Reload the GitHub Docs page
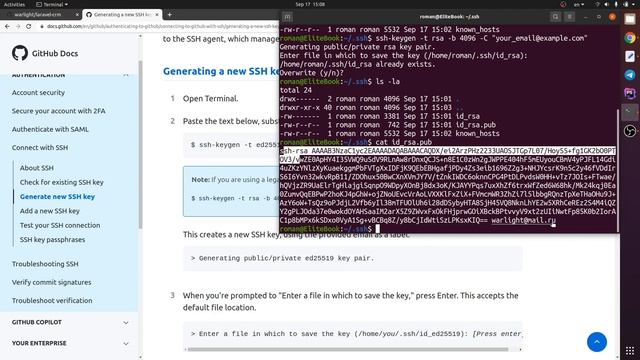The width and height of the screenshot is (640, 360). tap(29, 26)
